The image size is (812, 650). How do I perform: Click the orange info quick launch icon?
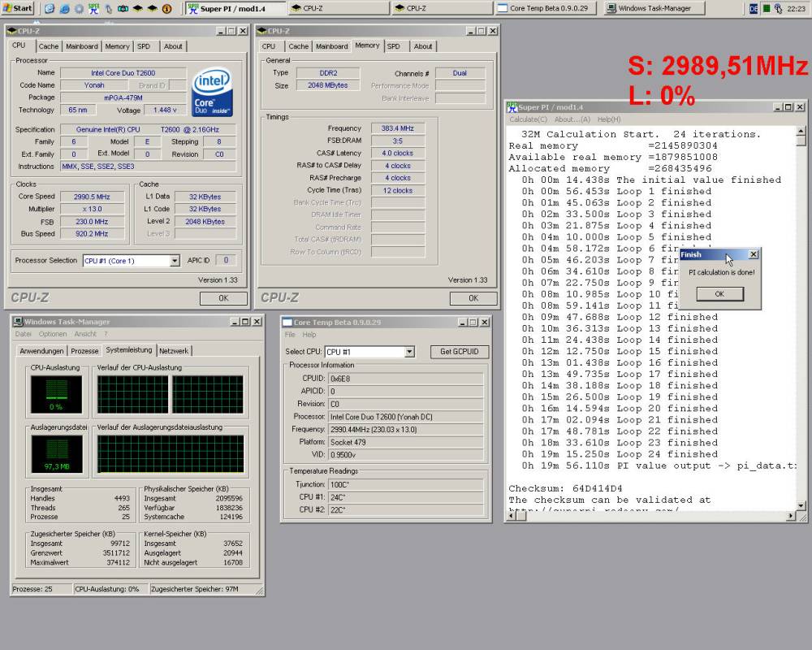[x=166, y=8]
